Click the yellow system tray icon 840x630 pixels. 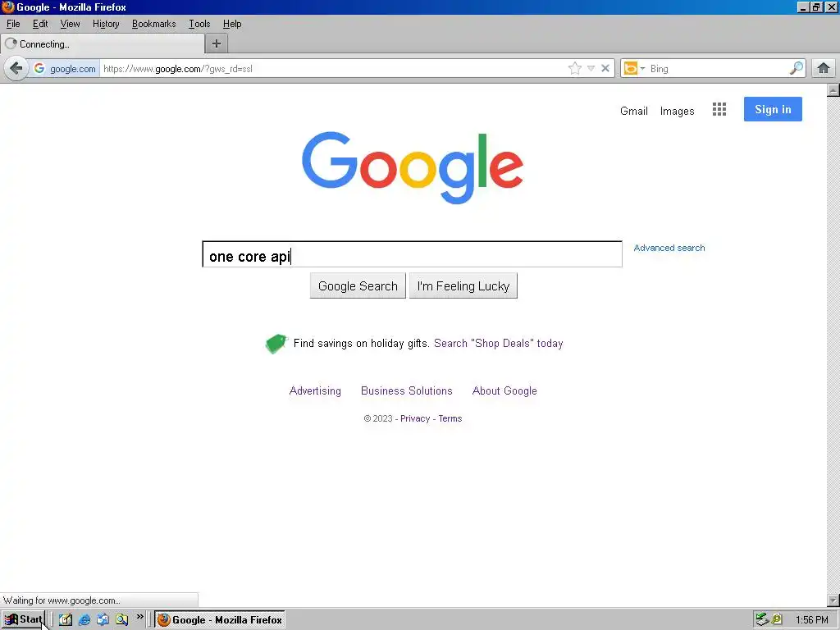click(777, 620)
